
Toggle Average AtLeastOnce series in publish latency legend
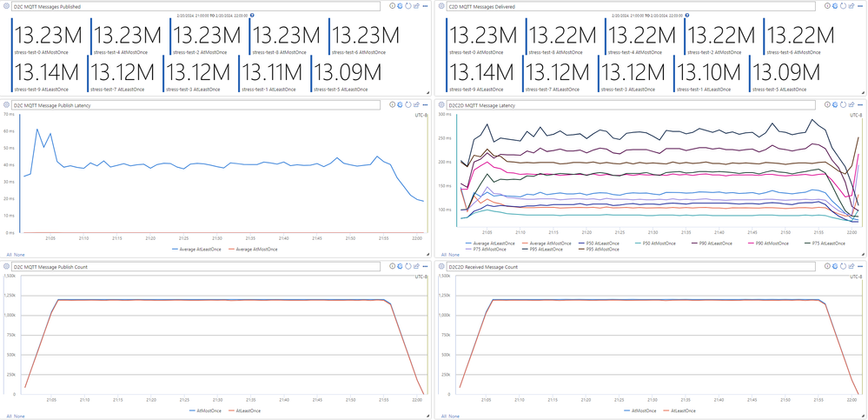pyautogui.click(x=197, y=250)
